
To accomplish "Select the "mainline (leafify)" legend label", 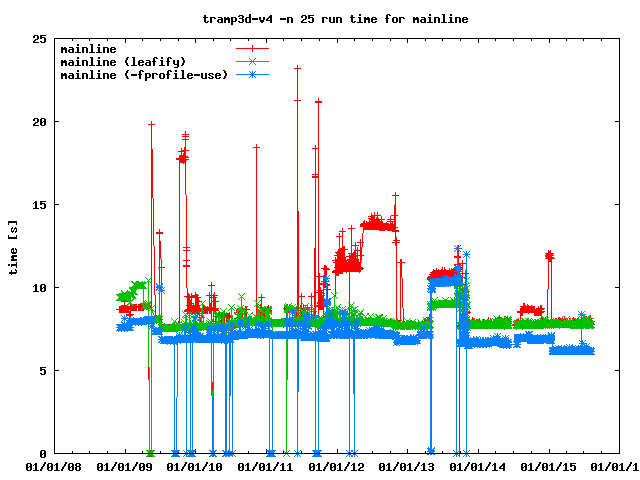I will click(123, 61).
